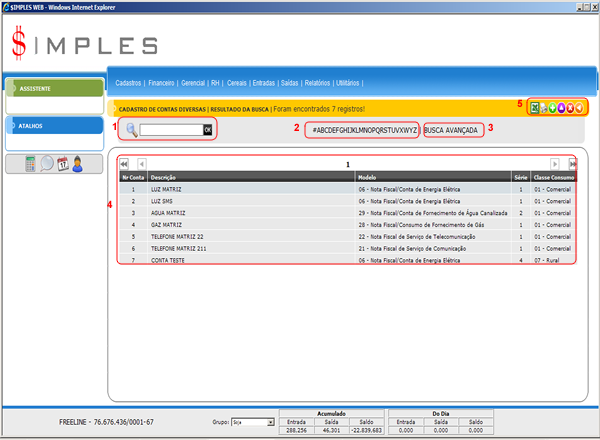Click the green plus add record icon
The width and height of the screenshot is (600, 440).
point(554,107)
